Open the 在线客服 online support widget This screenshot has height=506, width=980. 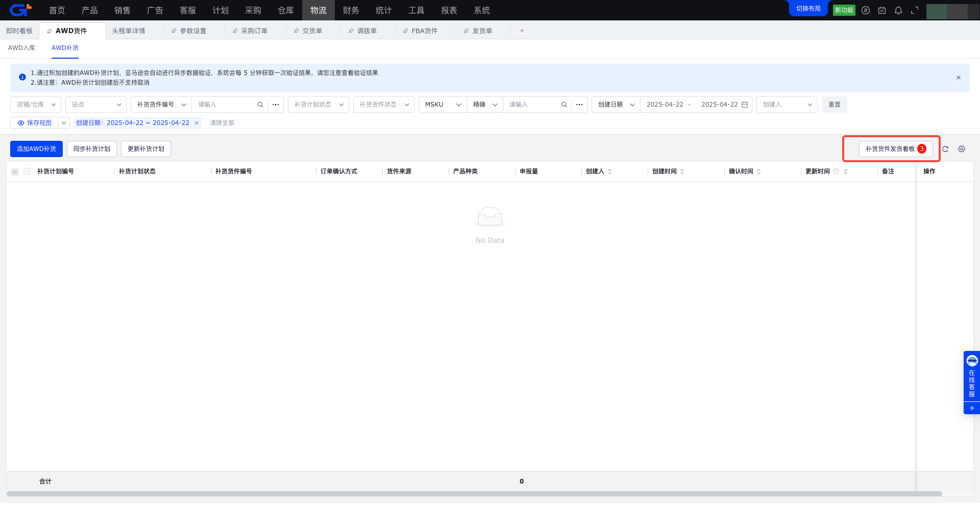point(972,376)
